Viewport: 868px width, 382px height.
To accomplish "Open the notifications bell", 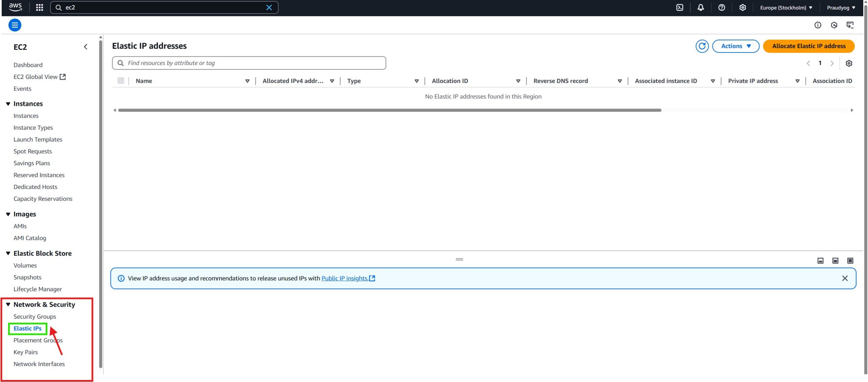I will click(x=701, y=7).
